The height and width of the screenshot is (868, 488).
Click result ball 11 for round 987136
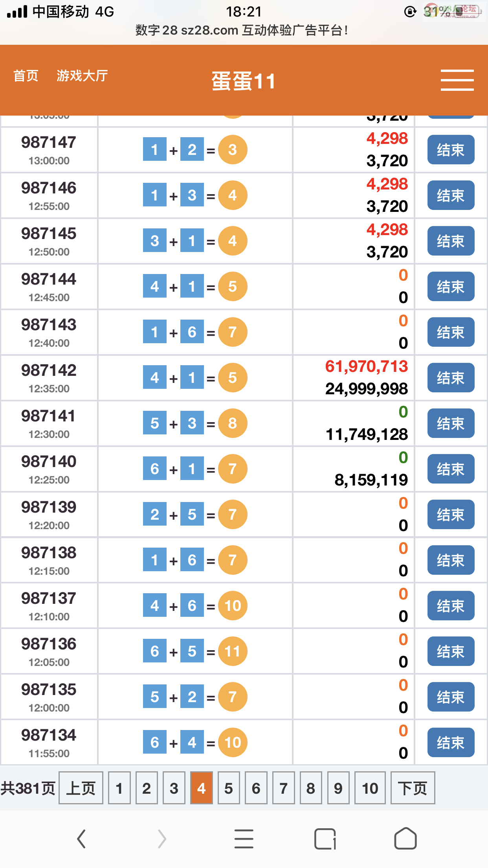tap(233, 651)
